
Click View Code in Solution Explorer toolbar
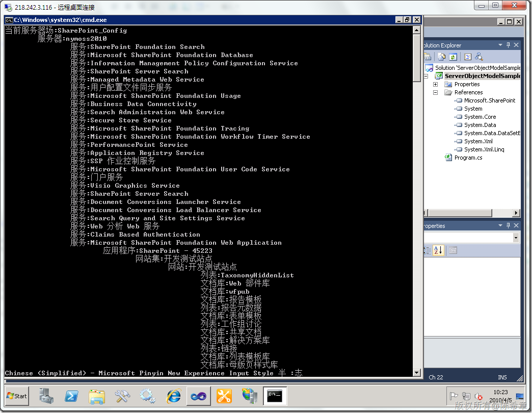point(468,57)
